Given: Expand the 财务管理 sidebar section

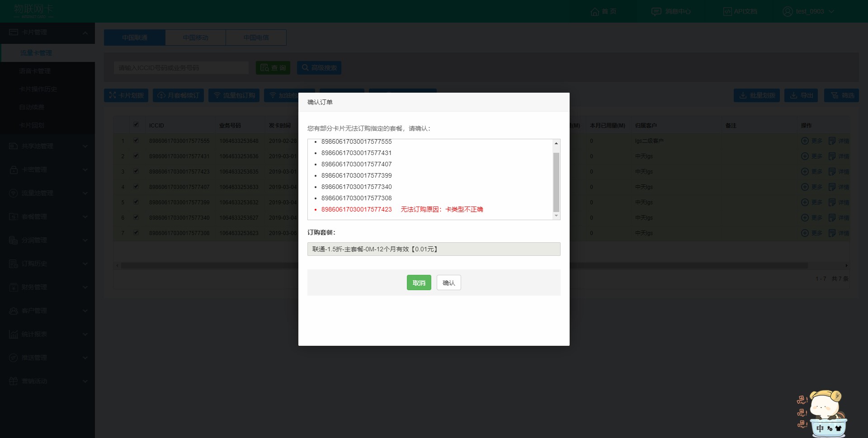Looking at the screenshot, I should tap(85, 287).
